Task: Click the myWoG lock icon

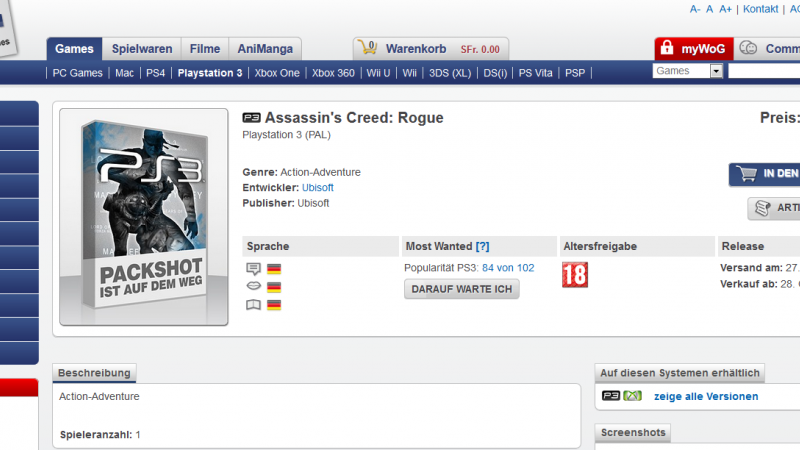Action: tap(667, 48)
